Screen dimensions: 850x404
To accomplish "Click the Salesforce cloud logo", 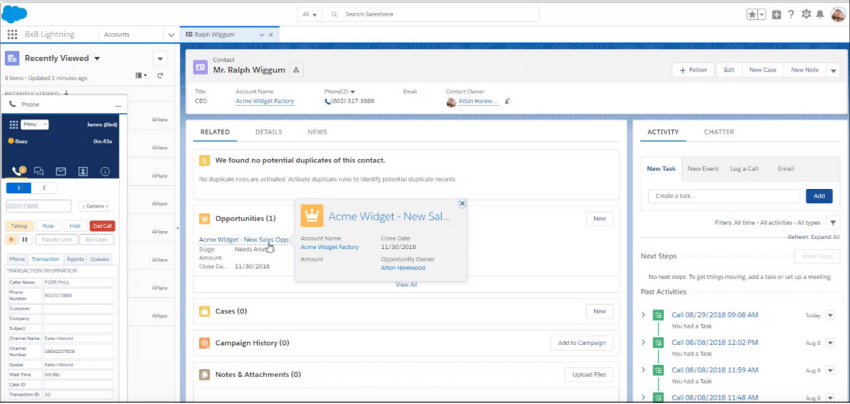I will click(x=15, y=14).
